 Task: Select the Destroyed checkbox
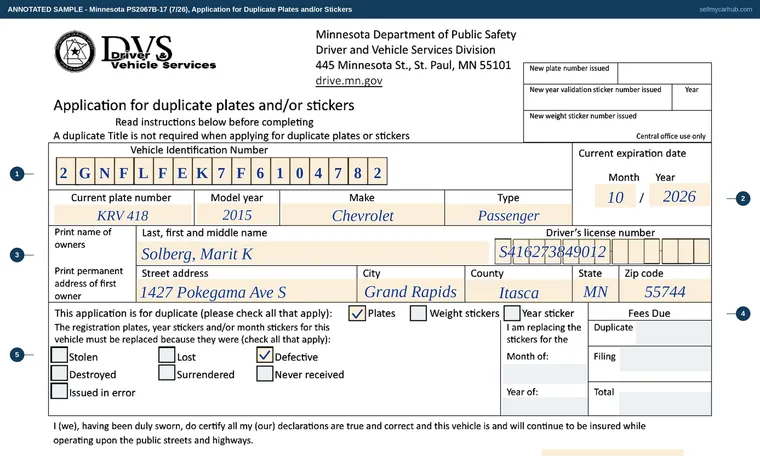pyautogui.click(x=59, y=373)
